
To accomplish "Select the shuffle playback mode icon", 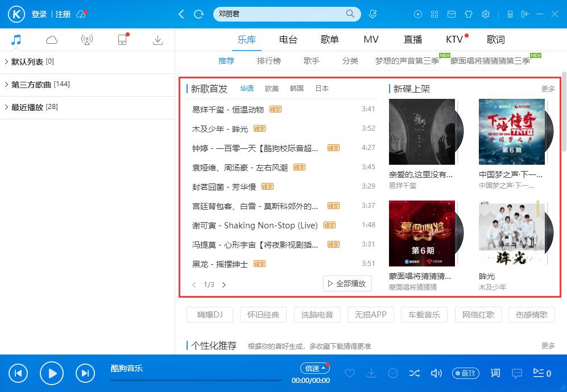I will click(415, 373).
